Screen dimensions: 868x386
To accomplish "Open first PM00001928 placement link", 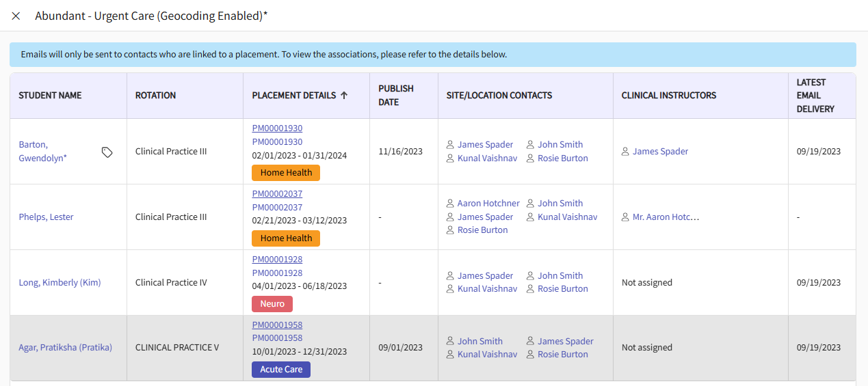I will pos(277,260).
